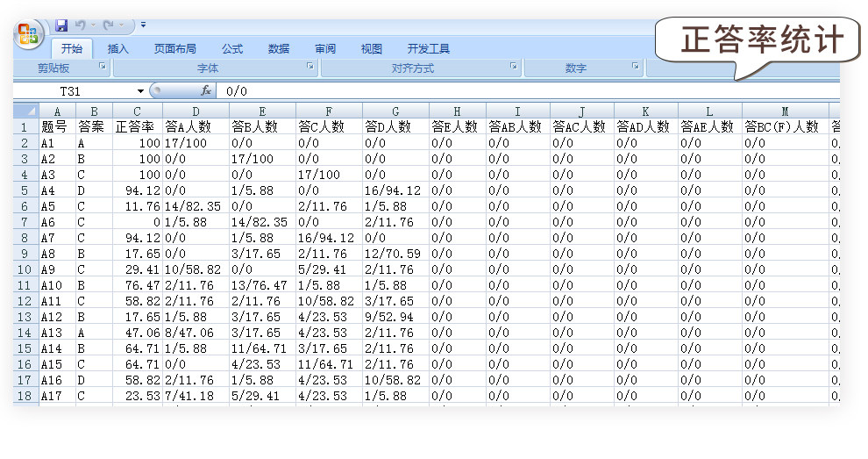868x459 pixels.
Task: Open the 数字 dialog launcher
Action: (x=636, y=66)
